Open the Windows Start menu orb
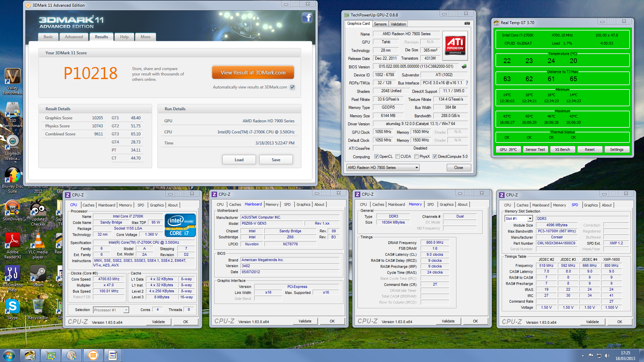The height and width of the screenshot is (362, 644). point(9,355)
